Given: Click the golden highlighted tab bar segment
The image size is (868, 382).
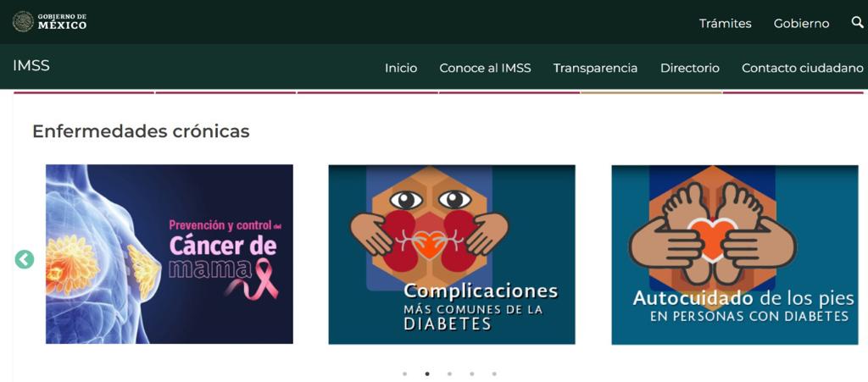Looking at the screenshot, I should pos(651,93).
